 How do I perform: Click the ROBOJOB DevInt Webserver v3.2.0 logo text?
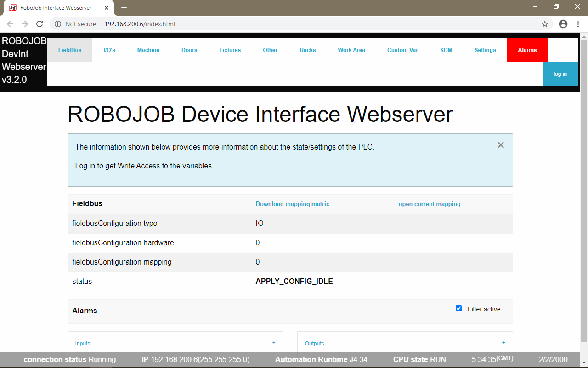click(x=24, y=60)
